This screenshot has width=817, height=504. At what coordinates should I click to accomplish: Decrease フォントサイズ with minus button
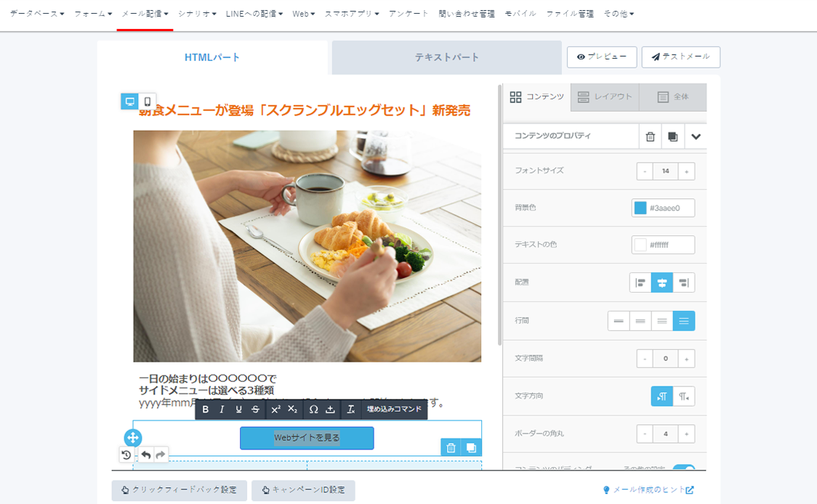click(x=645, y=171)
